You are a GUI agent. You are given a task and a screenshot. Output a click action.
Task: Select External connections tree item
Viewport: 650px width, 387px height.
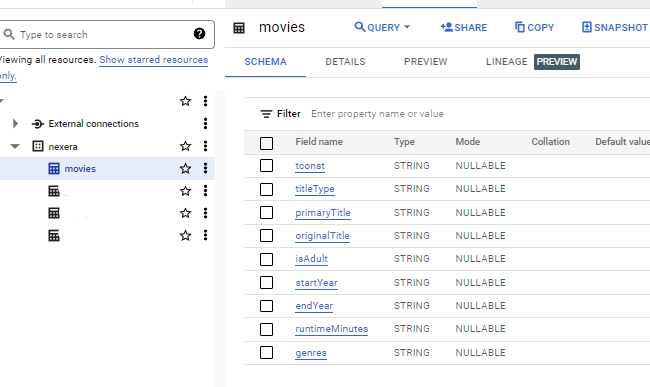93,123
